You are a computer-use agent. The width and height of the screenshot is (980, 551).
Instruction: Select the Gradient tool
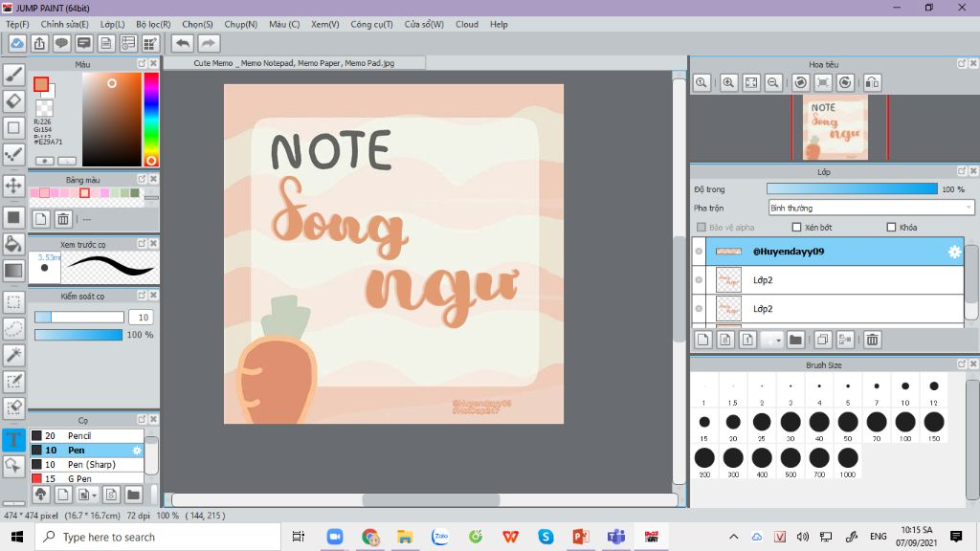click(x=13, y=271)
